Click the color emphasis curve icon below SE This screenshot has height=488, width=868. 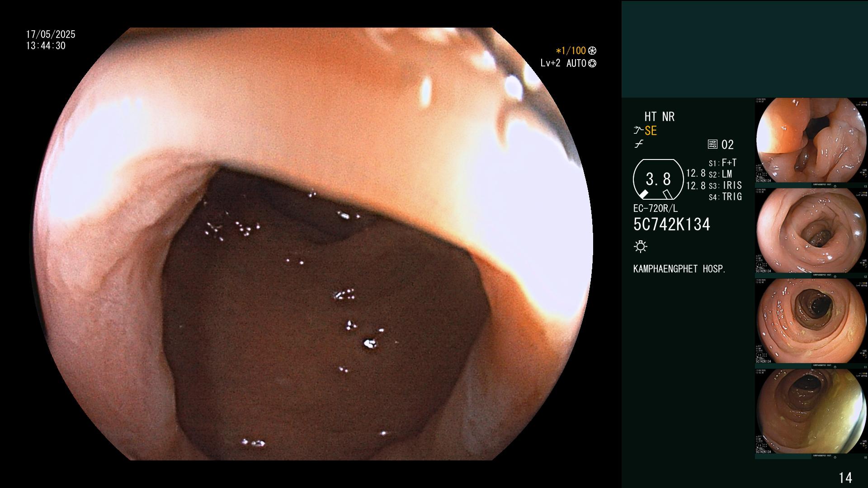point(639,145)
